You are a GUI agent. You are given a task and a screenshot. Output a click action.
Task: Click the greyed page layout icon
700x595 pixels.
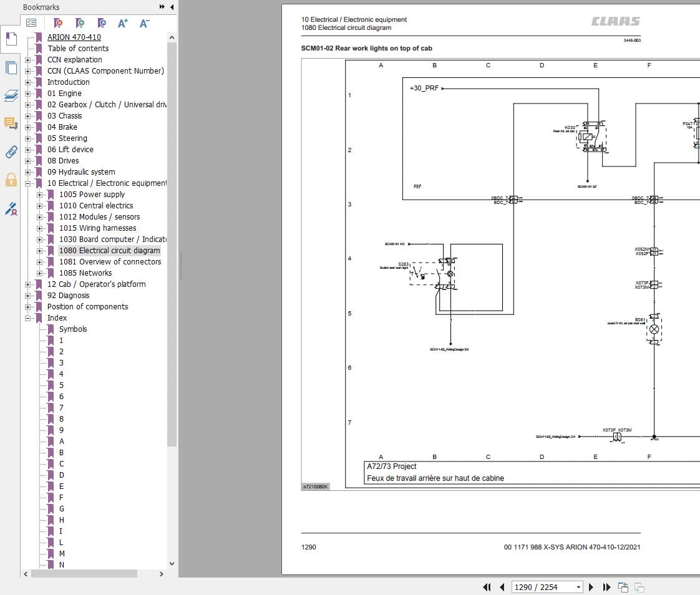coord(639,587)
